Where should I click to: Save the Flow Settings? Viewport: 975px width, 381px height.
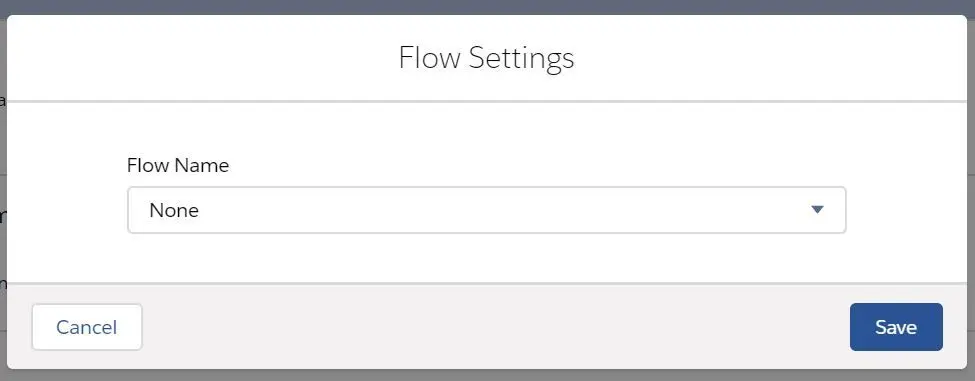coord(896,327)
